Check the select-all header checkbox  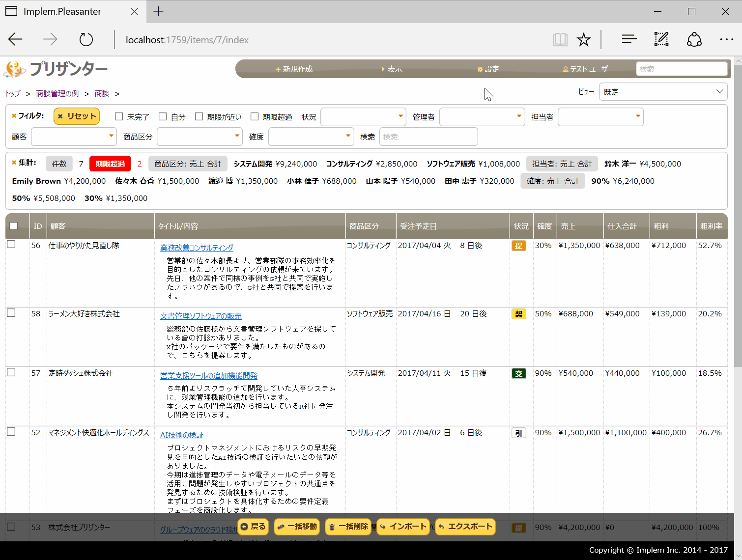pos(13,226)
